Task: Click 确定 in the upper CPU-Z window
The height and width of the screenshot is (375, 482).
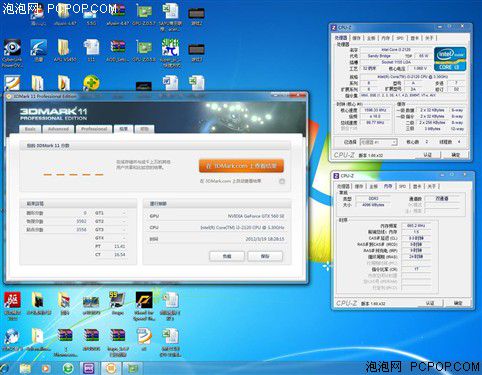Action: [455, 155]
